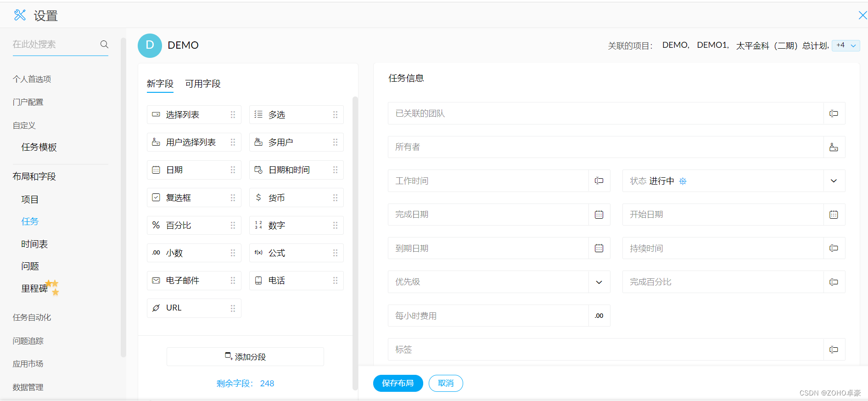Click the DEMO avatar circle
868x401 pixels.
coord(150,45)
